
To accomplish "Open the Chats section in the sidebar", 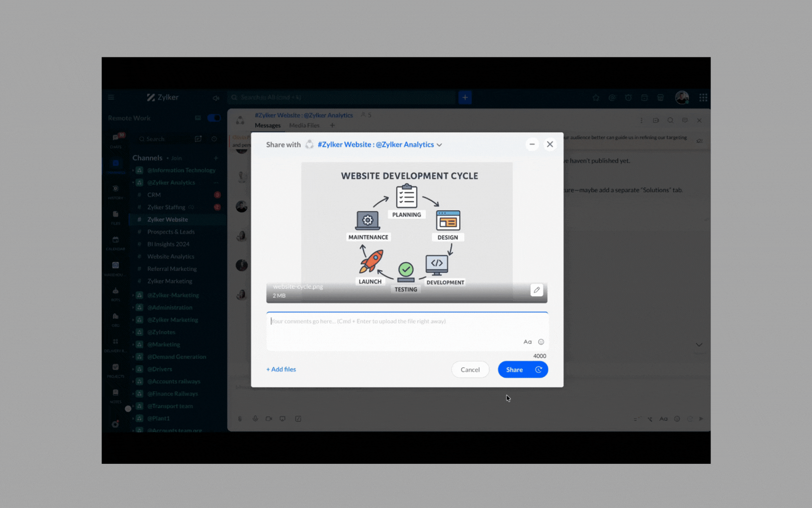I will click(116, 140).
